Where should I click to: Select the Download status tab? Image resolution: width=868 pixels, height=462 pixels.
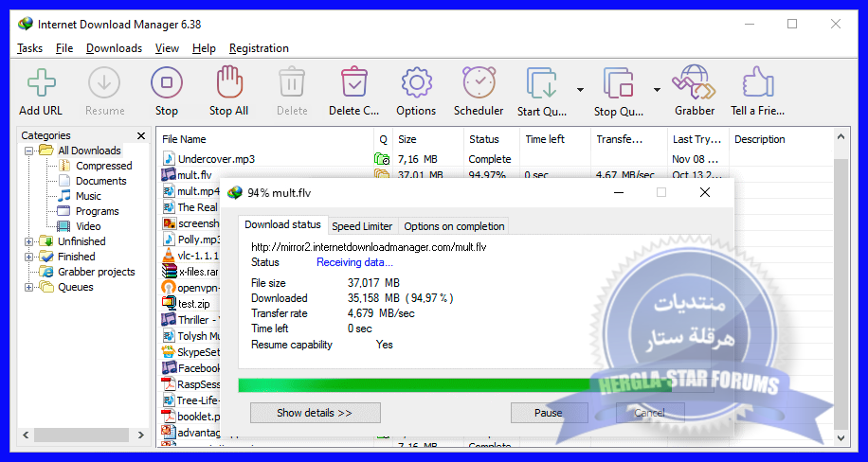(283, 224)
